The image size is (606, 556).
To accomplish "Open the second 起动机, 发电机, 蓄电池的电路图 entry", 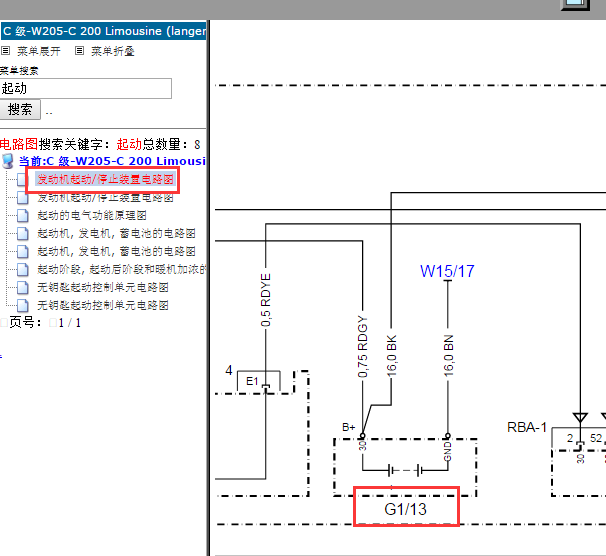I will pyautogui.click(x=116, y=251).
